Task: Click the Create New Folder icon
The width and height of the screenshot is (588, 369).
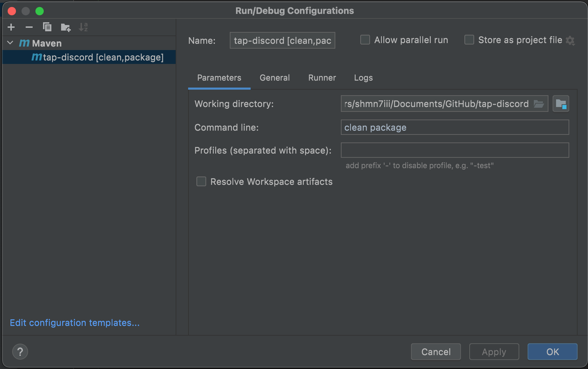Action: (x=65, y=27)
